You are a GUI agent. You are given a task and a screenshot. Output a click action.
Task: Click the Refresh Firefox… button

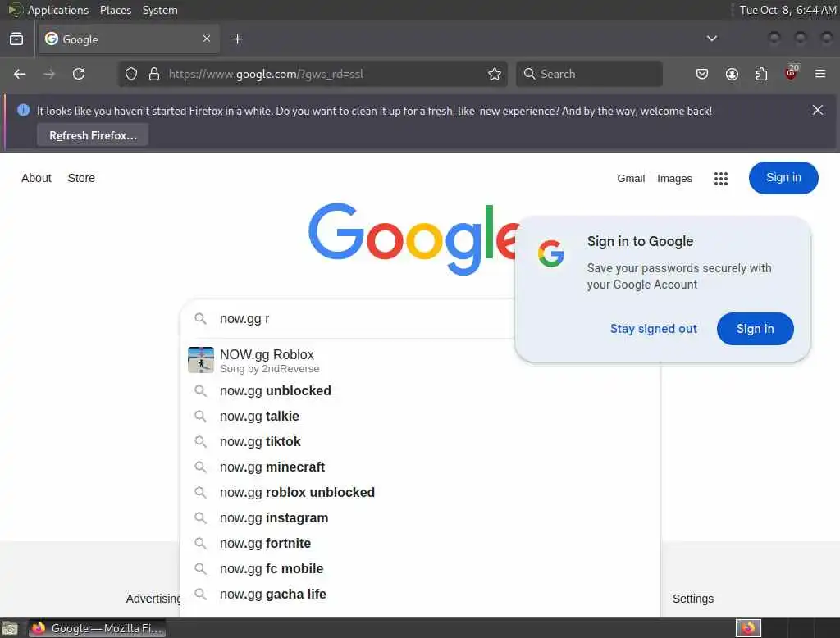93,135
